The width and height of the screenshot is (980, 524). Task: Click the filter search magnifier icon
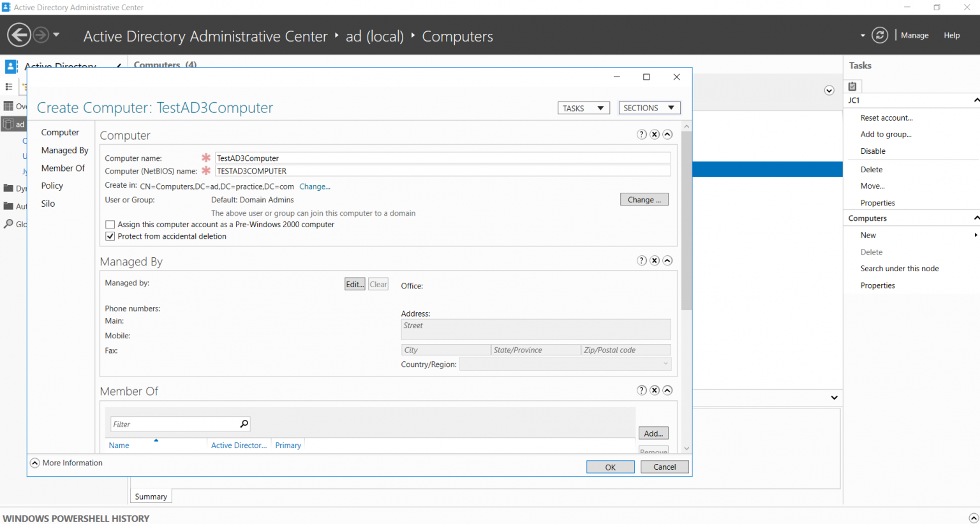point(244,424)
